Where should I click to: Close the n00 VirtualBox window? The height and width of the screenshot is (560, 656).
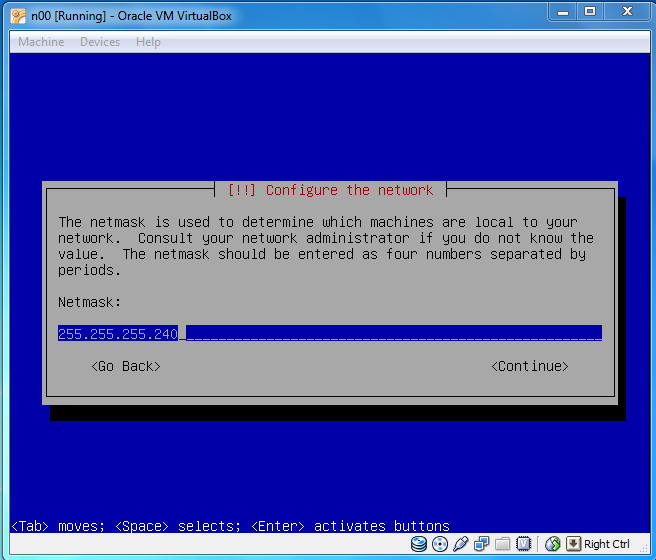click(627, 12)
